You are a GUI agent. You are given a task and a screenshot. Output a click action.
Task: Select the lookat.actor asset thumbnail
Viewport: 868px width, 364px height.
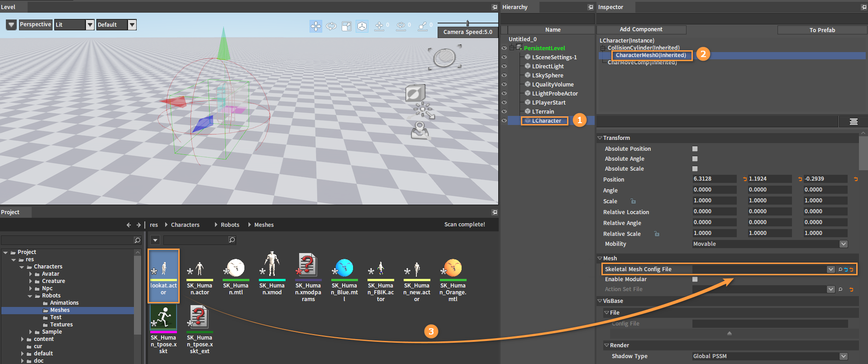(x=163, y=276)
